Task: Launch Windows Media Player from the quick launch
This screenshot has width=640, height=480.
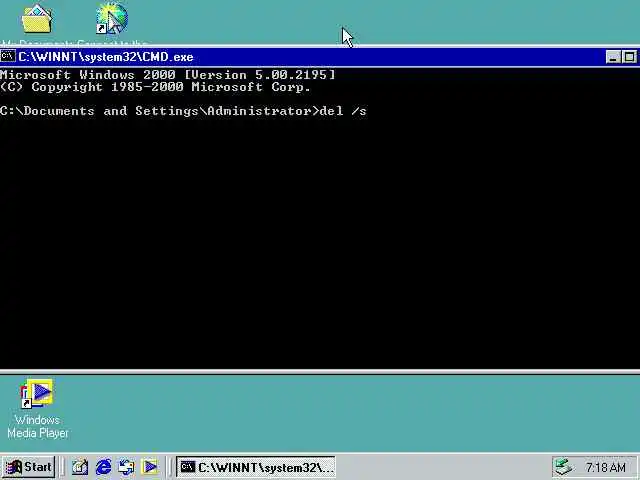Action: click(150, 467)
